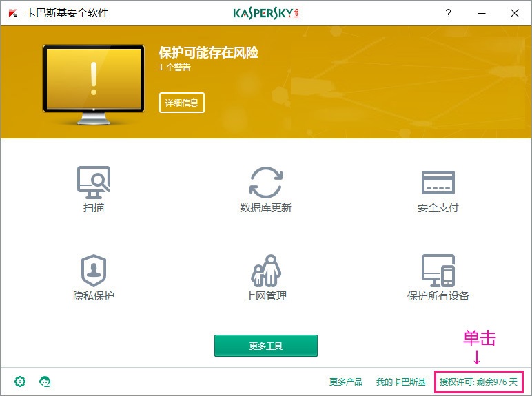Minimize the Kaspersky window
The height and width of the screenshot is (396, 532).
coord(482,13)
